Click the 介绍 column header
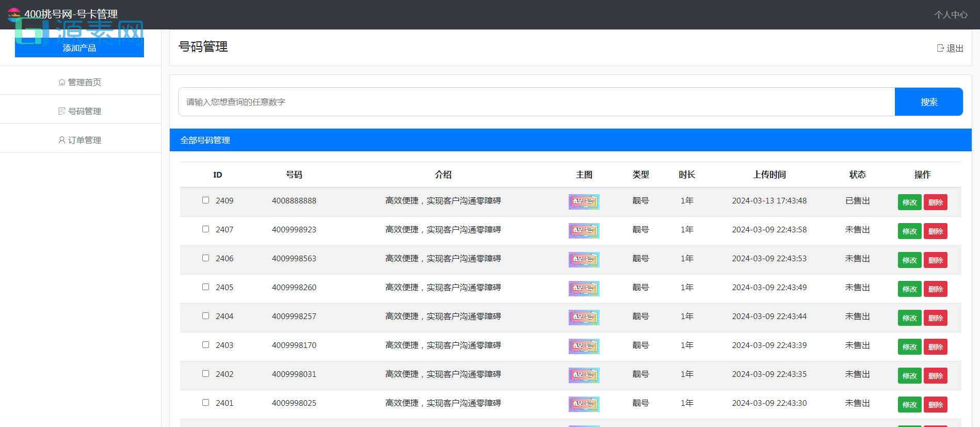Image resolution: width=980 pixels, height=427 pixels. click(x=443, y=175)
